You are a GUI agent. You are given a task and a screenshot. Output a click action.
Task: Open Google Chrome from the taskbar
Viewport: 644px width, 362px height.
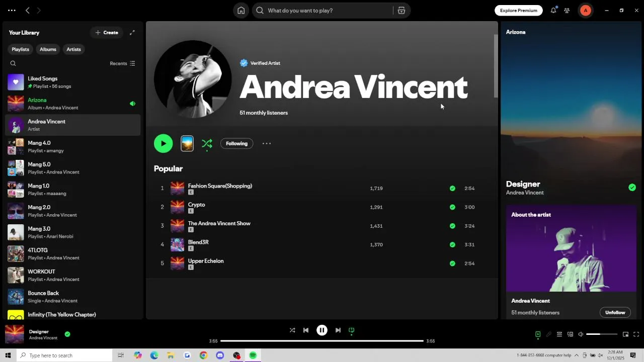click(x=203, y=355)
